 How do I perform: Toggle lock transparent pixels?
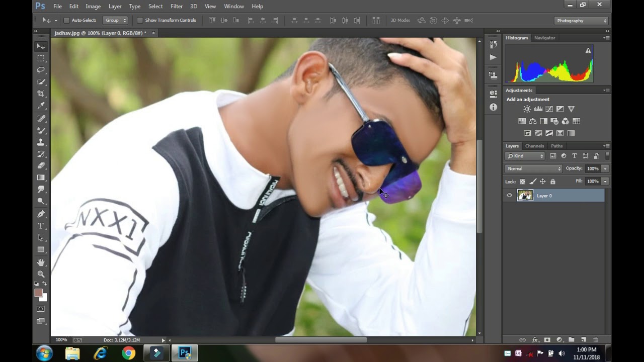pos(523,182)
